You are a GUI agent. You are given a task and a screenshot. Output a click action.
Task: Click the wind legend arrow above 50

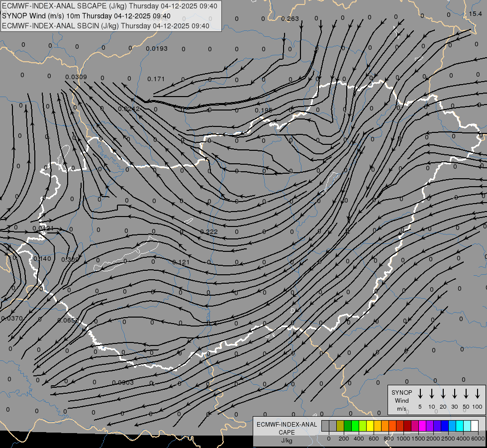point(466,393)
